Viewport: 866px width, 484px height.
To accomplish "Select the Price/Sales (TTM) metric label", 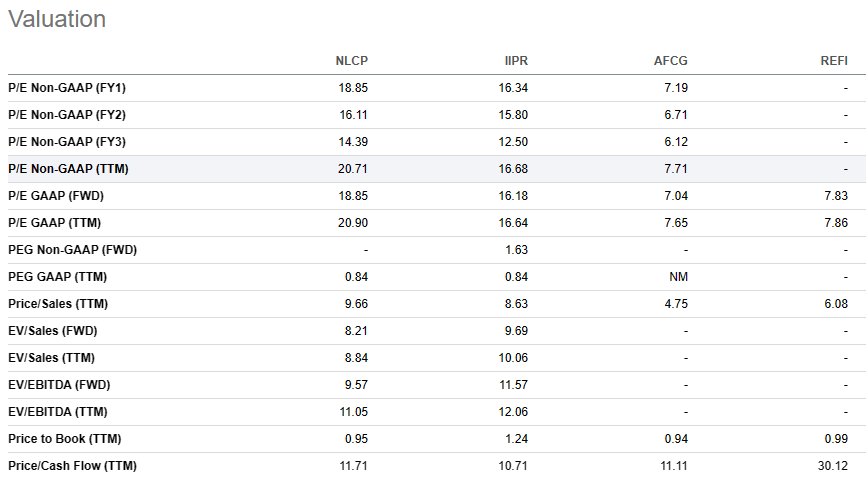I will tap(58, 304).
